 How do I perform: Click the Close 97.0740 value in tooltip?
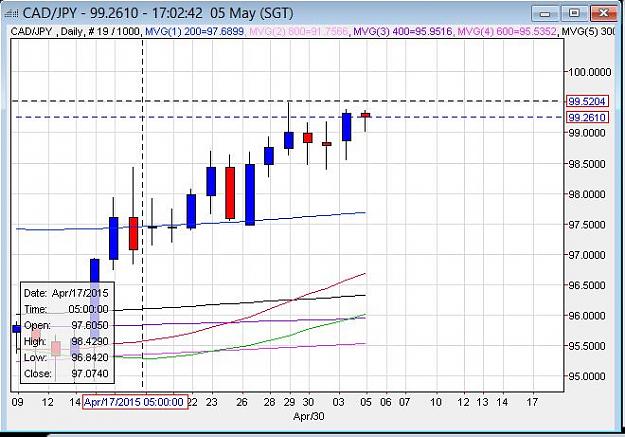[x=90, y=374]
